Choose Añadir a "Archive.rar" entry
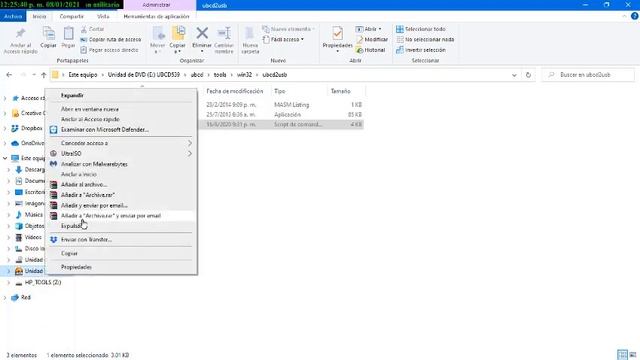This screenshot has width=640, height=360. tap(88, 195)
